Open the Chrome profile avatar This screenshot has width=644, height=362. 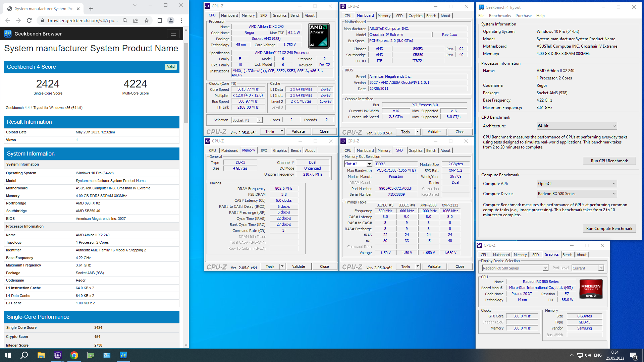coord(171,20)
